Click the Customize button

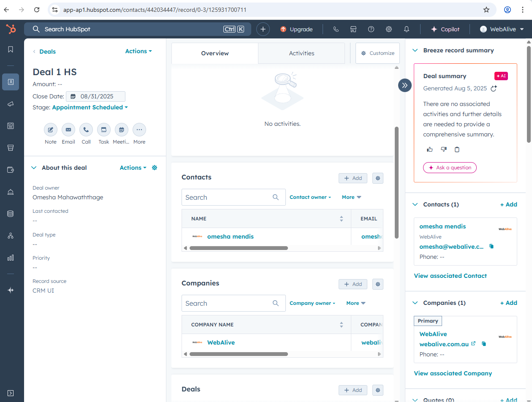[377, 53]
